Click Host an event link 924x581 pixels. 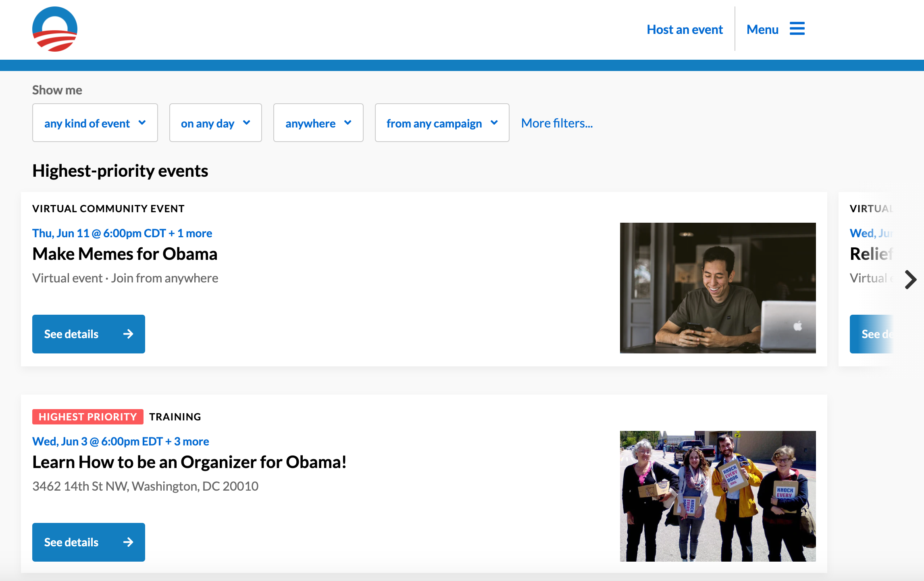tap(685, 29)
